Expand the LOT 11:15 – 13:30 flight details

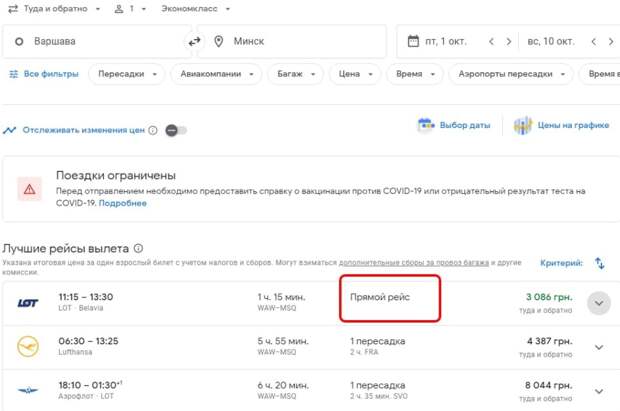[x=599, y=303]
